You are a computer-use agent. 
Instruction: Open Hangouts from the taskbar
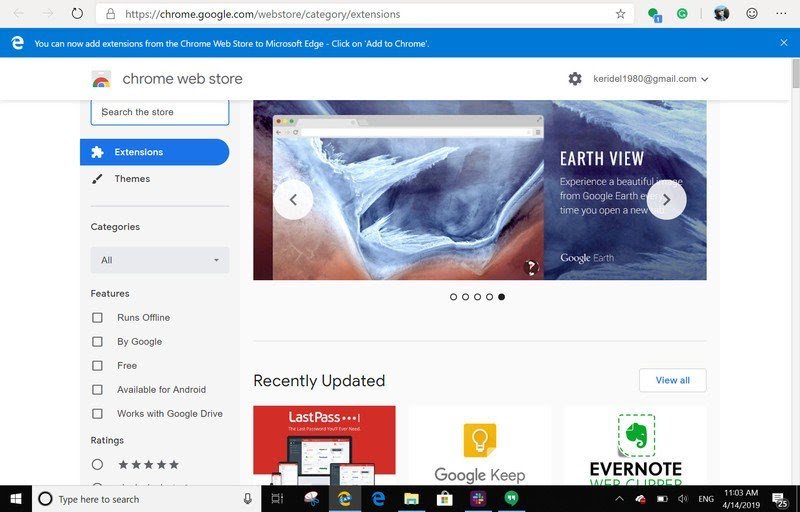click(x=511, y=499)
